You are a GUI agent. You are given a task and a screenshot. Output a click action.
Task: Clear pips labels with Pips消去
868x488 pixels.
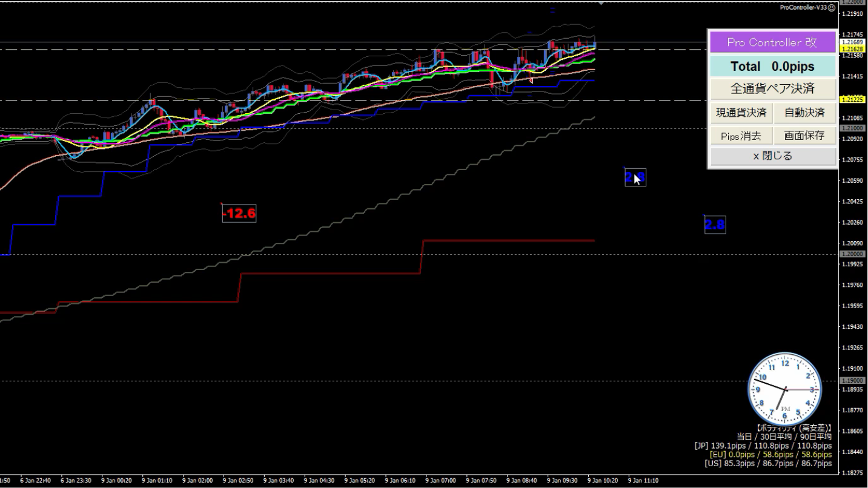pos(741,136)
